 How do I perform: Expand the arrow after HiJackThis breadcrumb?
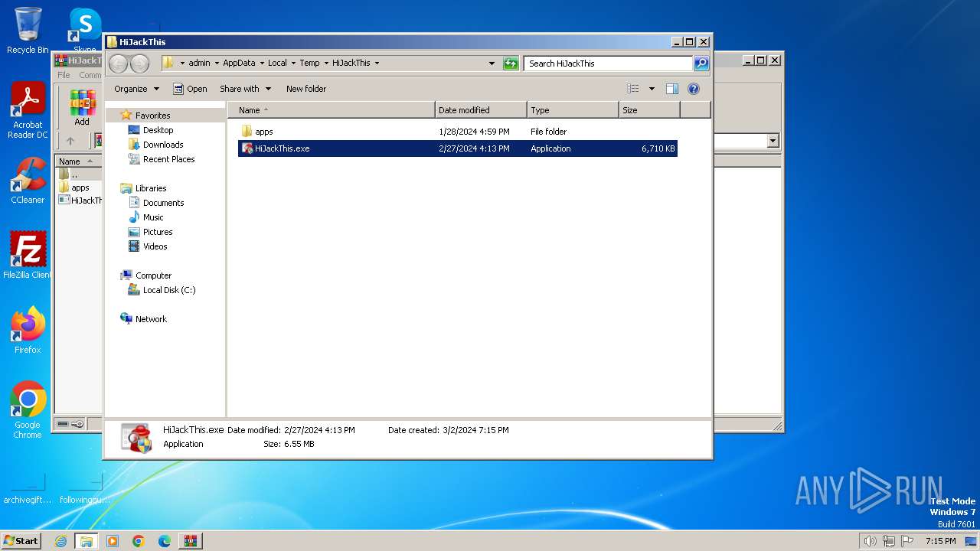pos(377,64)
